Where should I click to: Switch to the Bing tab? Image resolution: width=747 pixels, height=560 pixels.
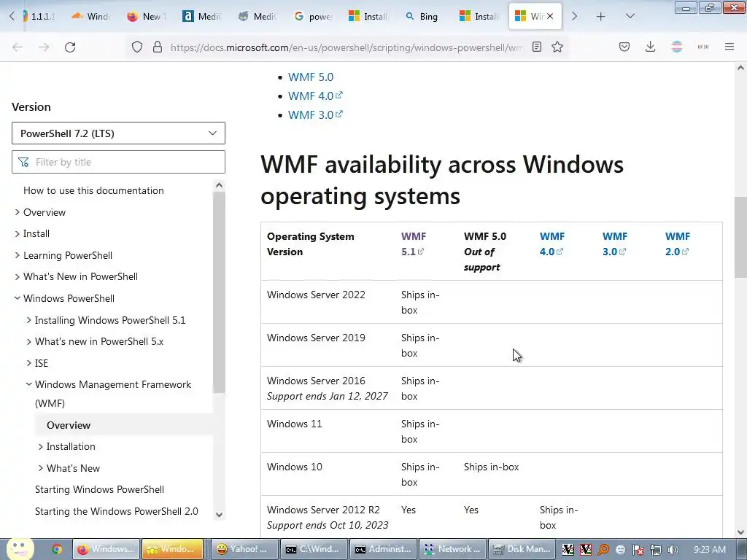[x=422, y=17]
